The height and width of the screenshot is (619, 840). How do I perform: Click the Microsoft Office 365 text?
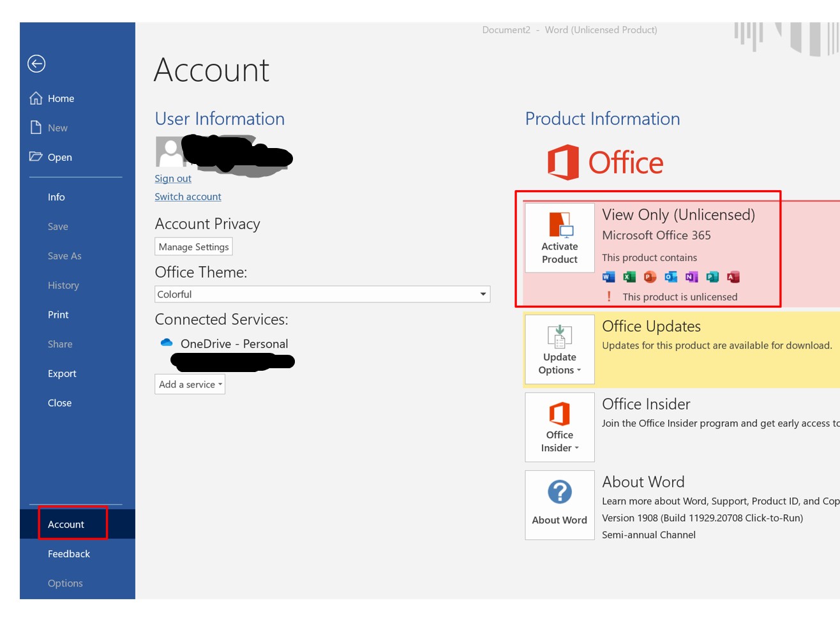click(656, 235)
